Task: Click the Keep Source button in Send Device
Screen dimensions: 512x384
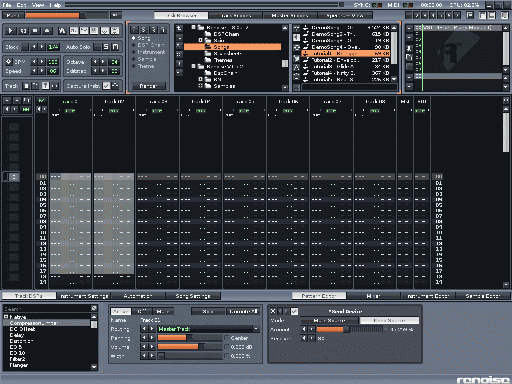Action: pyautogui.click(x=389, y=320)
